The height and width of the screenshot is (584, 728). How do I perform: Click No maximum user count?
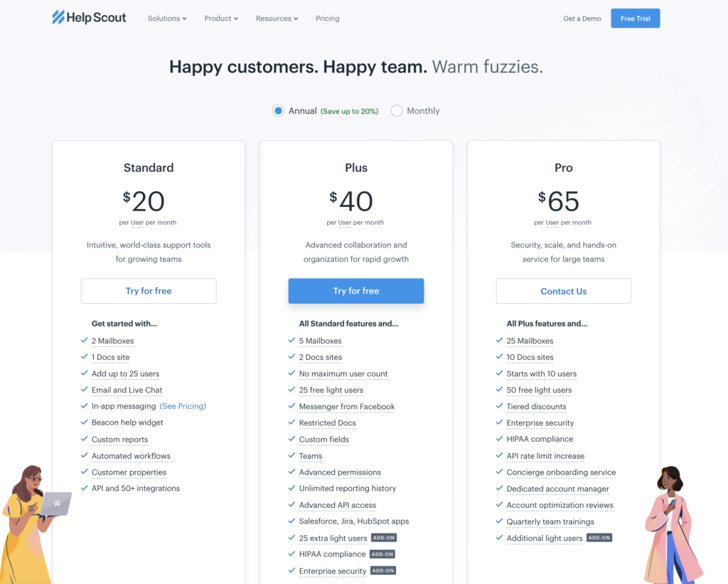click(x=343, y=373)
